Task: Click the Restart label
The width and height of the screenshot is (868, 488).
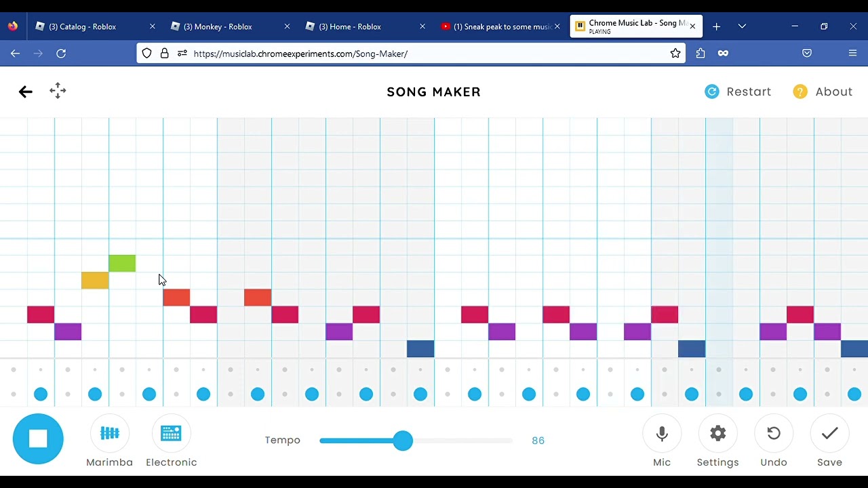Action: [749, 91]
